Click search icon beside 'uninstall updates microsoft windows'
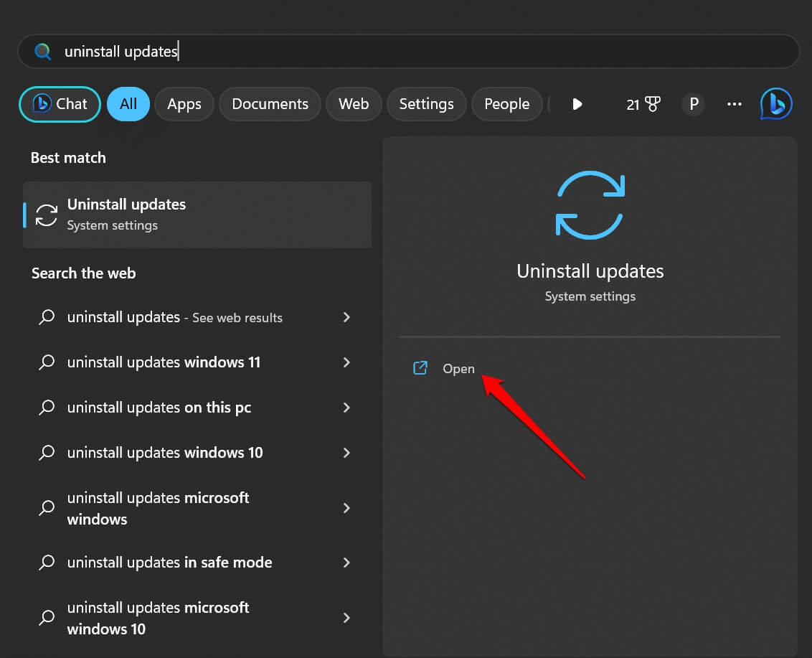This screenshot has width=812, height=658. [47, 508]
